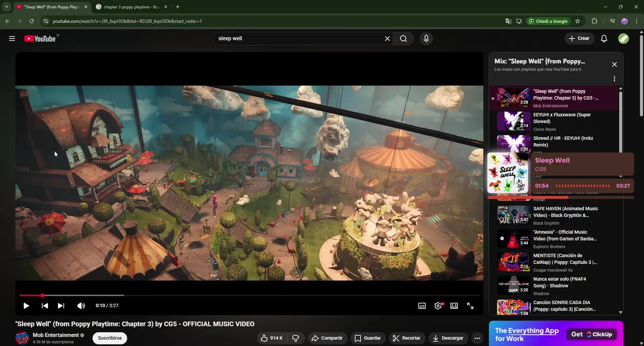Clear the search box text

[387, 38]
